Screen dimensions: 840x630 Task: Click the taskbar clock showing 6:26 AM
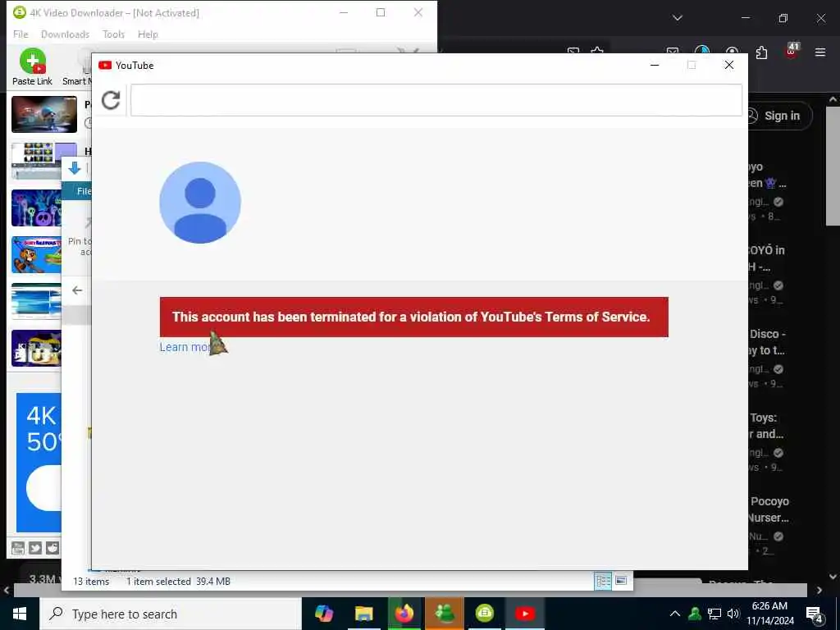pyautogui.click(x=769, y=614)
